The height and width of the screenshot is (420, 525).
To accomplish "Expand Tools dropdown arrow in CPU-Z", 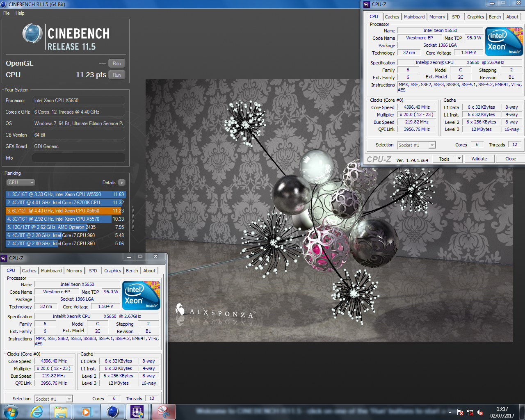I will click(459, 159).
